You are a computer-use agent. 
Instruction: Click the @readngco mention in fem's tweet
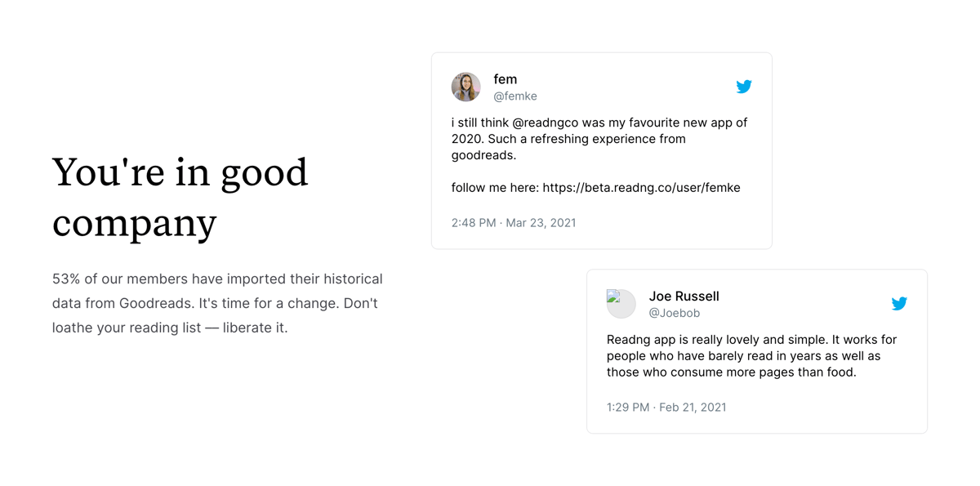point(546,123)
